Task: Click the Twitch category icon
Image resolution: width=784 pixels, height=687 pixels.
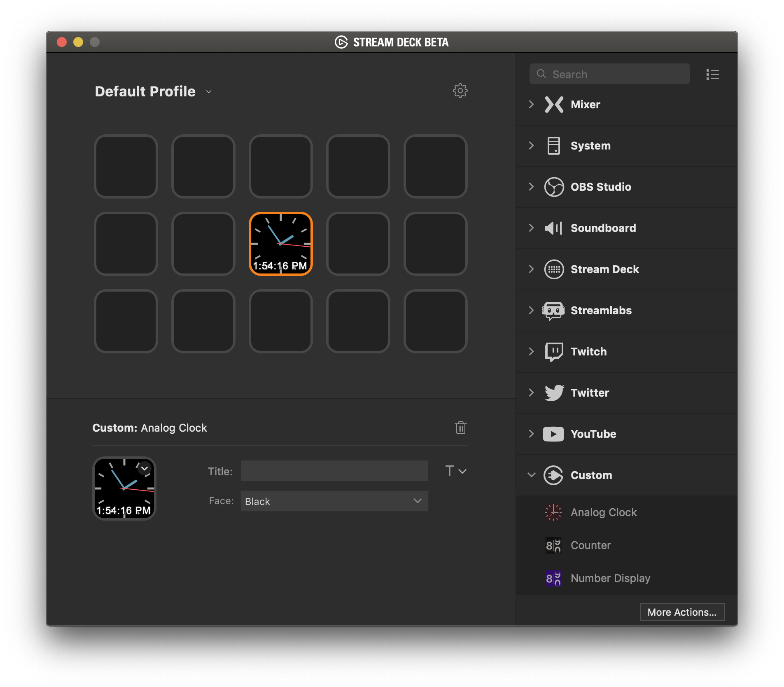Action: click(x=554, y=352)
